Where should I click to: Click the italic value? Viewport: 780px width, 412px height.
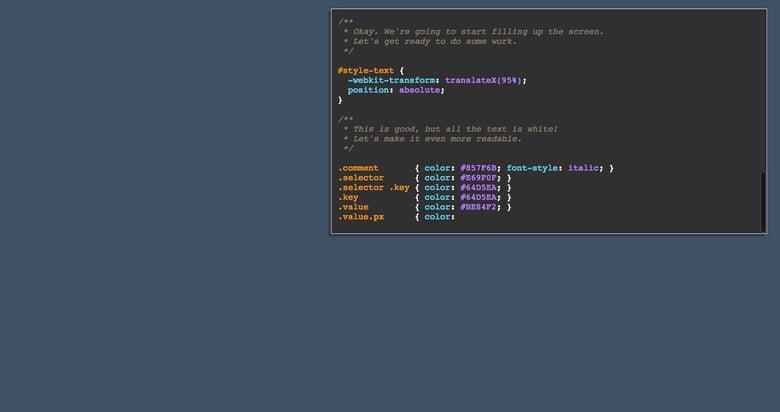pyautogui.click(x=583, y=168)
